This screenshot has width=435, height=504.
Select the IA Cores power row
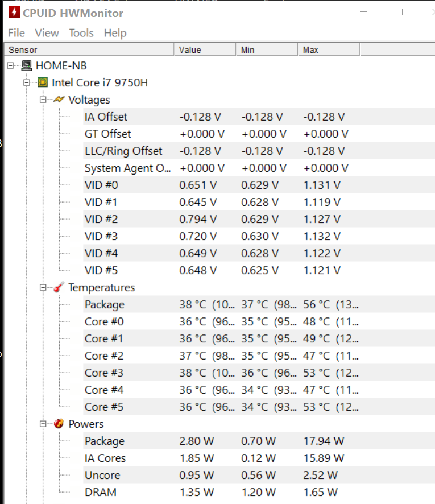[x=259, y=458]
